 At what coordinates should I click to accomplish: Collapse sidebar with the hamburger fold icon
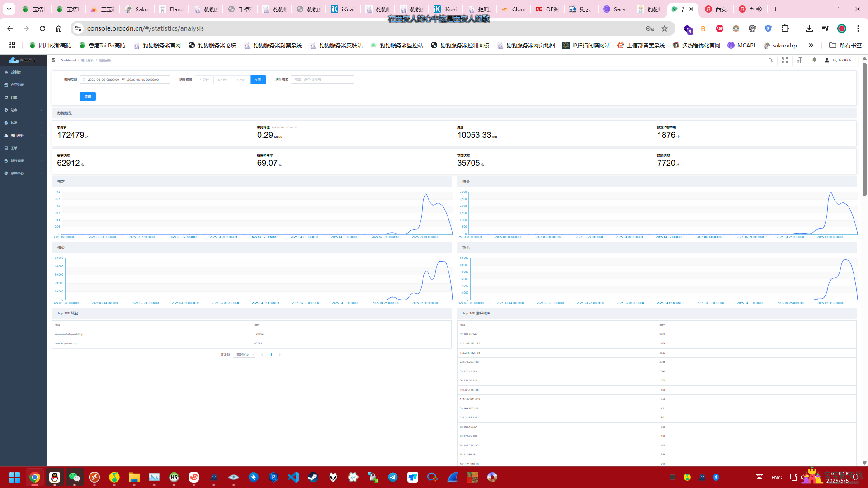[53, 60]
